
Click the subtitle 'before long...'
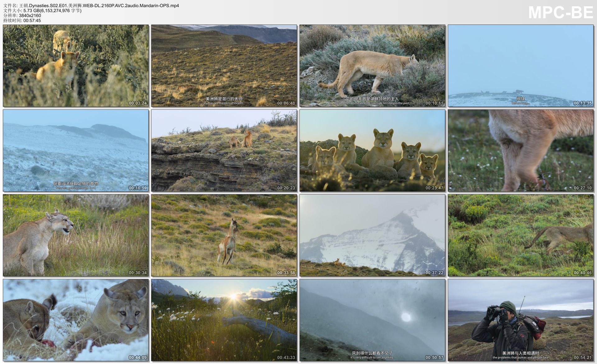(x=521, y=103)
